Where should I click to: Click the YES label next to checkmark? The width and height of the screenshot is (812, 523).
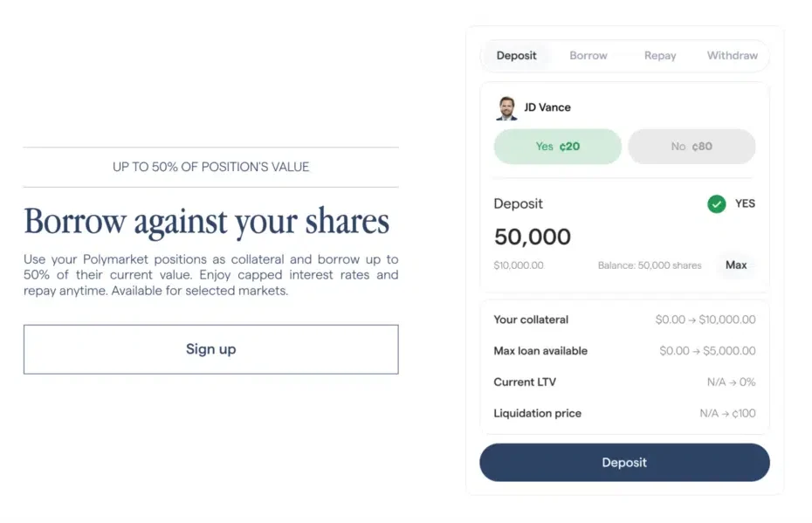pyautogui.click(x=745, y=203)
